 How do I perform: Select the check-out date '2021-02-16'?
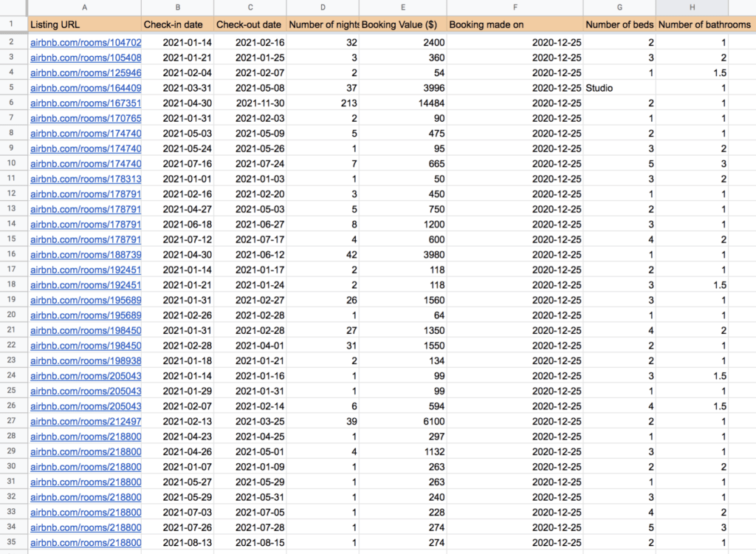tap(250, 42)
